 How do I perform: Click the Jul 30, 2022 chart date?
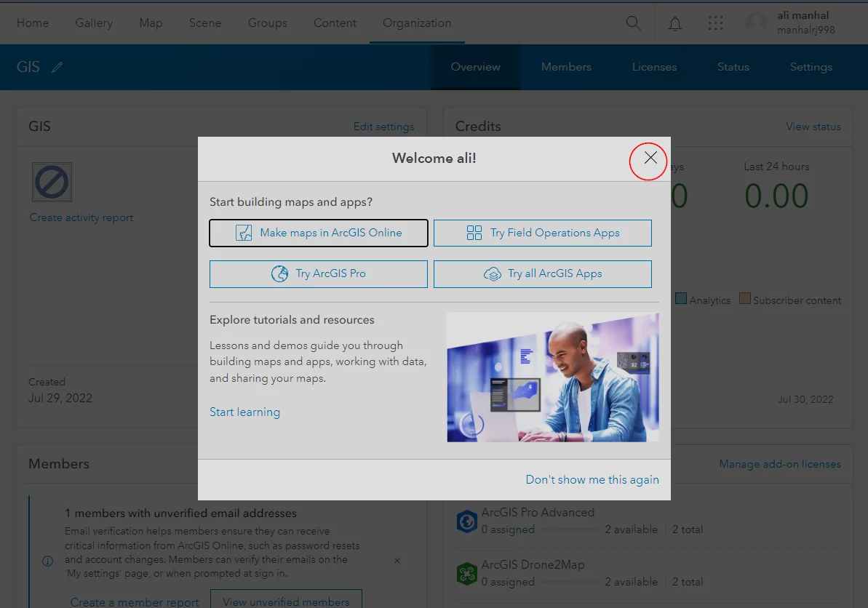[805, 399]
